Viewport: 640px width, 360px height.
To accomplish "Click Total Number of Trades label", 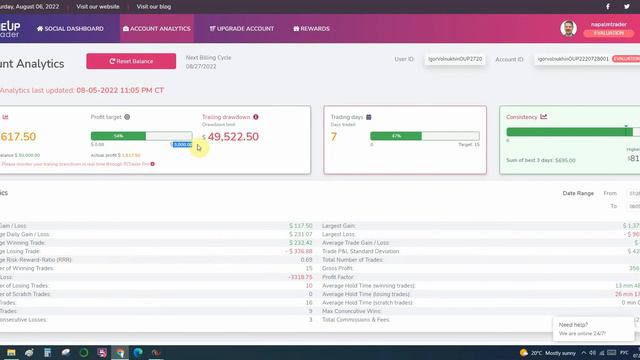I will coord(353,260).
